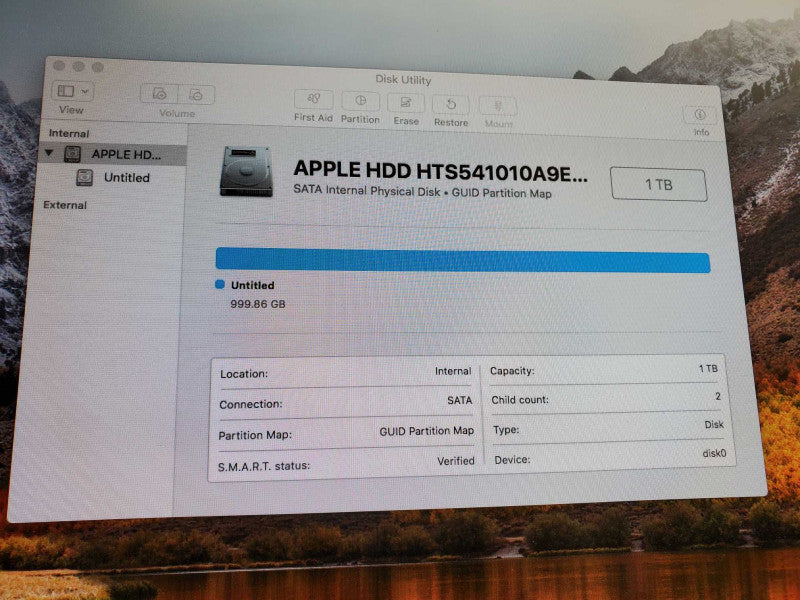Click the Capacity: label
Screen dimensions: 800x600
click(x=512, y=371)
